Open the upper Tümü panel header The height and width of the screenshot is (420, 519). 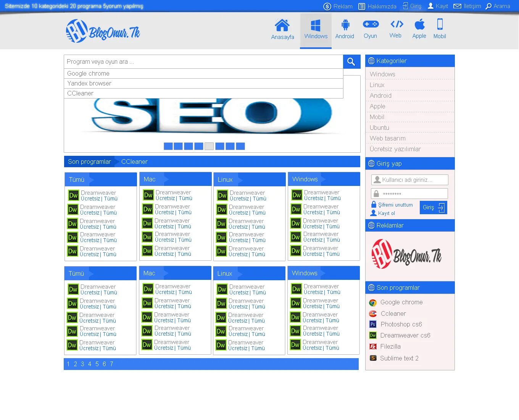101,179
